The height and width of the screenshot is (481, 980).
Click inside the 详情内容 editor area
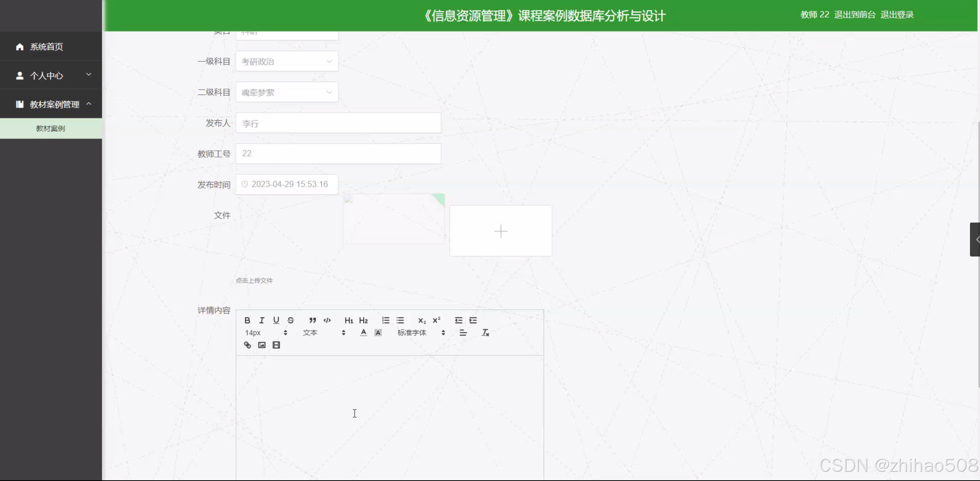point(390,418)
